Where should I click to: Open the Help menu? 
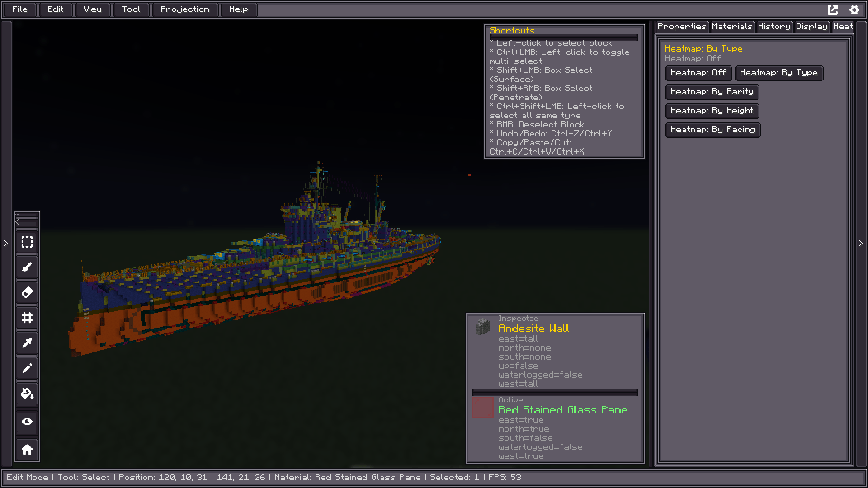click(x=239, y=9)
